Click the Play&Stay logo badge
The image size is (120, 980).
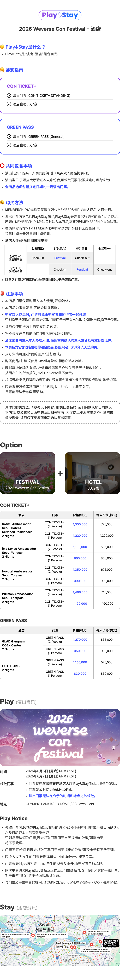60,15
